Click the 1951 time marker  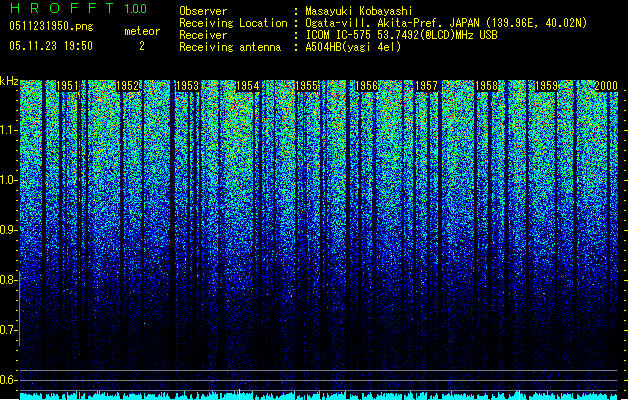(x=67, y=86)
